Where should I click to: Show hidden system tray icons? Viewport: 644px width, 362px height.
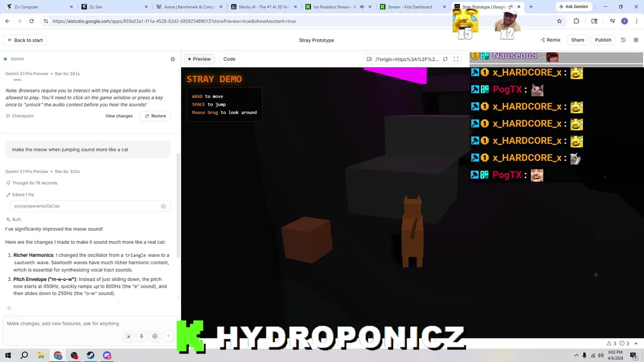[x=577, y=355]
